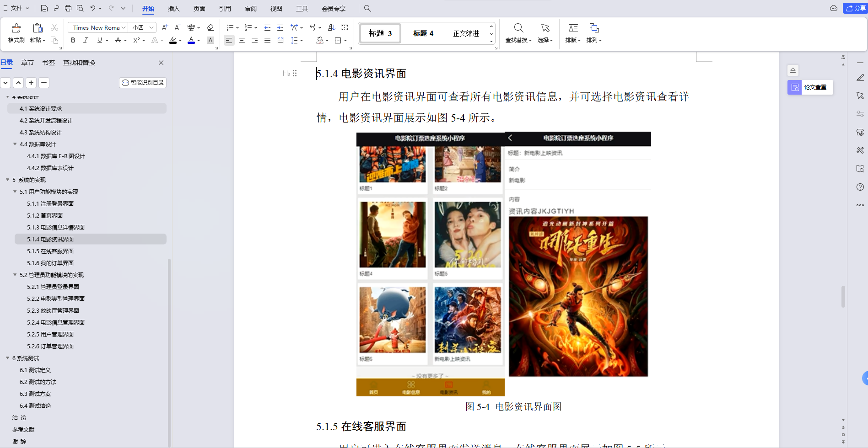Click the 智能识别目录 button
The width and height of the screenshot is (868, 448).
[143, 83]
